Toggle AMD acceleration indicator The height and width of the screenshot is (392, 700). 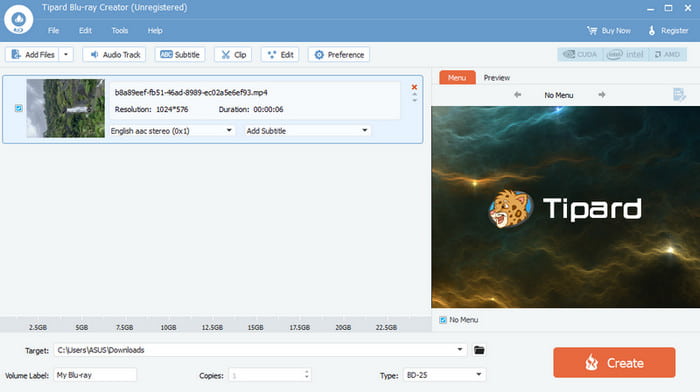pos(667,54)
